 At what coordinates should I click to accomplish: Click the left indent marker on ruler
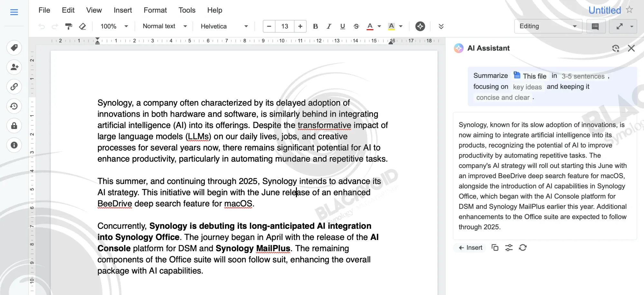[97, 41]
